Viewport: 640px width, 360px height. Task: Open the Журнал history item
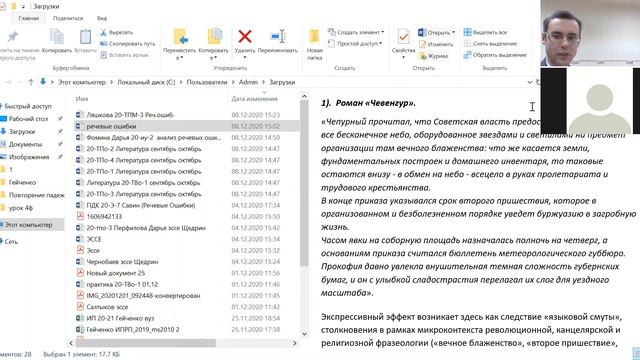[x=433, y=56]
